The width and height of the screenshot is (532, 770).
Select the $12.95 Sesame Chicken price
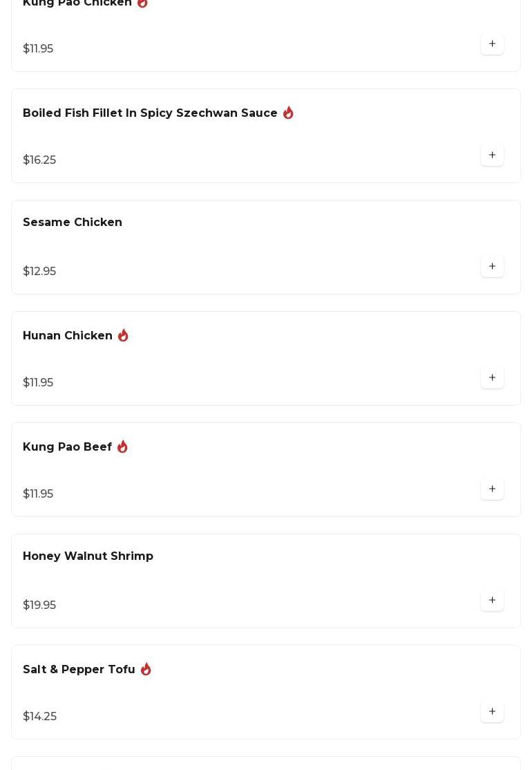[x=39, y=272]
